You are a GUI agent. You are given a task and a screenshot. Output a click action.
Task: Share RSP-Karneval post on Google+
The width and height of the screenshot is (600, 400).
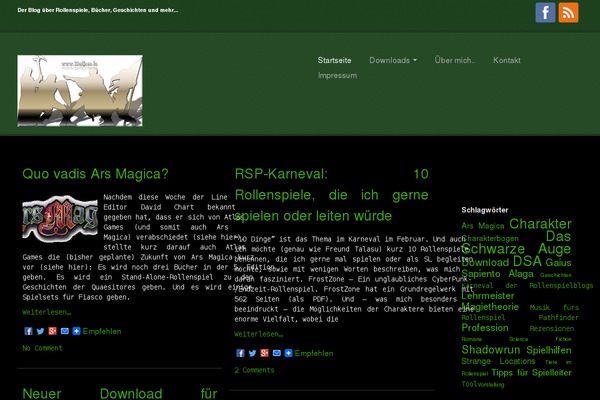point(264,353)
